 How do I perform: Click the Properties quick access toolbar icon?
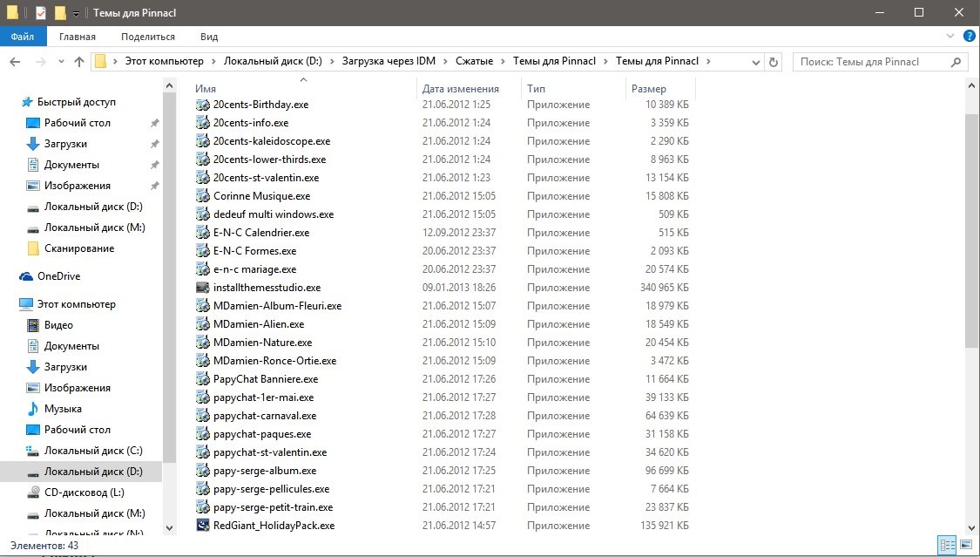click(41, 12)
